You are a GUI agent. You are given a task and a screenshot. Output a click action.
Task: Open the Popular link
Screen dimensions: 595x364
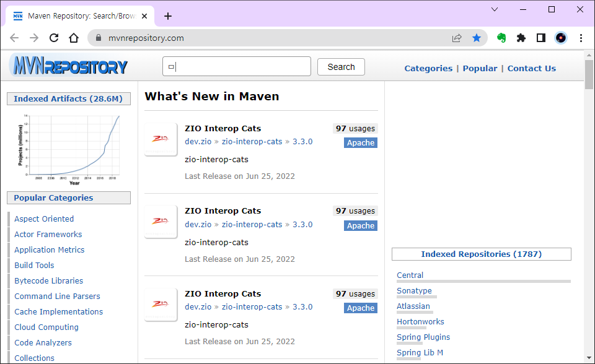coord(480,69)
